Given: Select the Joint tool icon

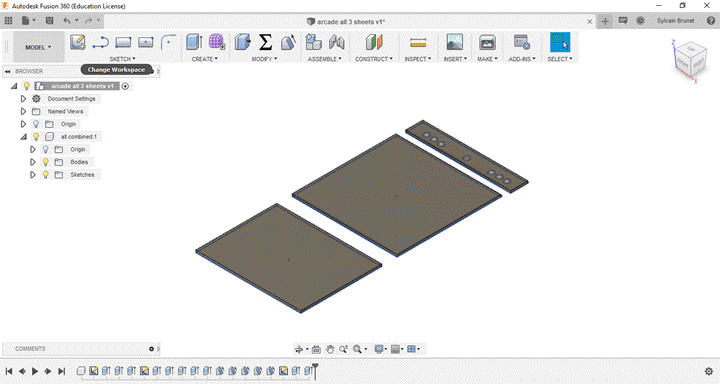Looking at the screenshot, I should (337, 42).
